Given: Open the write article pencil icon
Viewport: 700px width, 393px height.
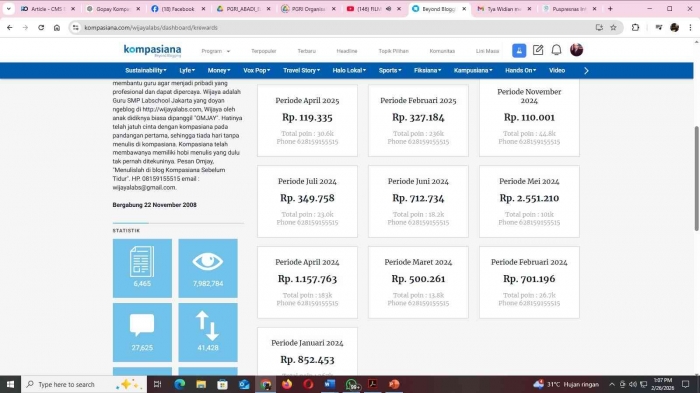Looking at the screenshot, I should pos(538,50).
